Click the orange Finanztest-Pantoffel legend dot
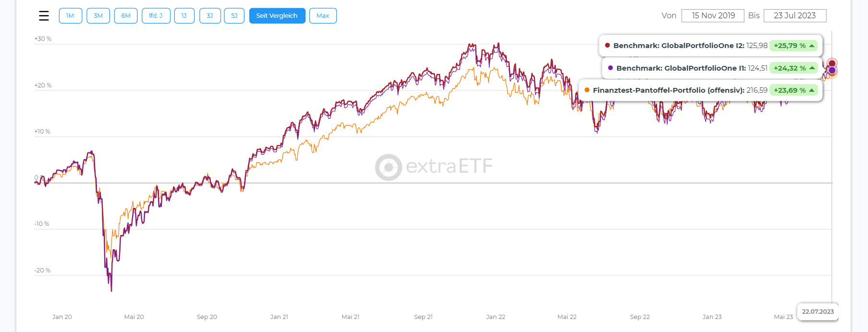 (x=587, y=90)
